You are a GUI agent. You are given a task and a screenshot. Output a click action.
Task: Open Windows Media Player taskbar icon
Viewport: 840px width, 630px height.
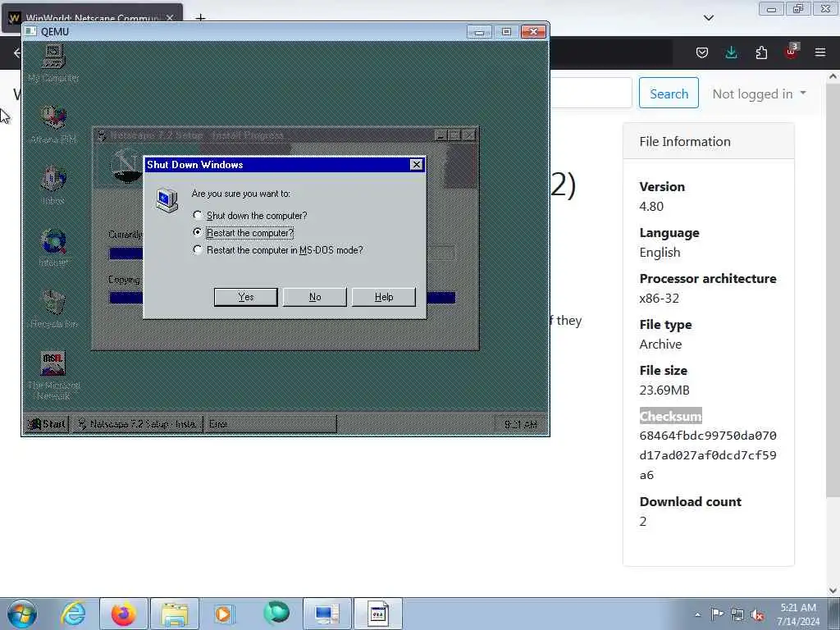pyautogui.click(x=224, y=614)
